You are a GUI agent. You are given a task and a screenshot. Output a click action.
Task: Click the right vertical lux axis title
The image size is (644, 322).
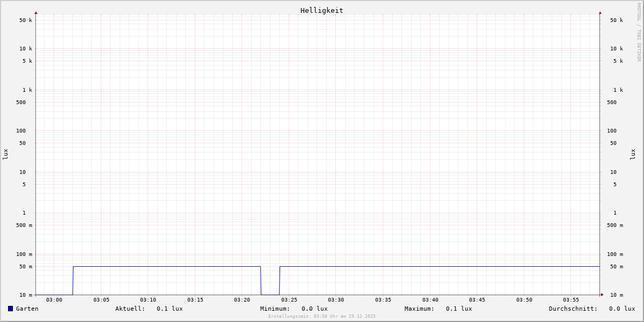(x=633, y=154)
